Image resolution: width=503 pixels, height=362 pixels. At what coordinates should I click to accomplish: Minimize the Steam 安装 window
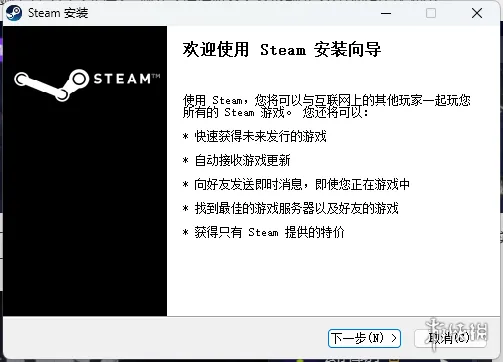click(x=386, y=13)
